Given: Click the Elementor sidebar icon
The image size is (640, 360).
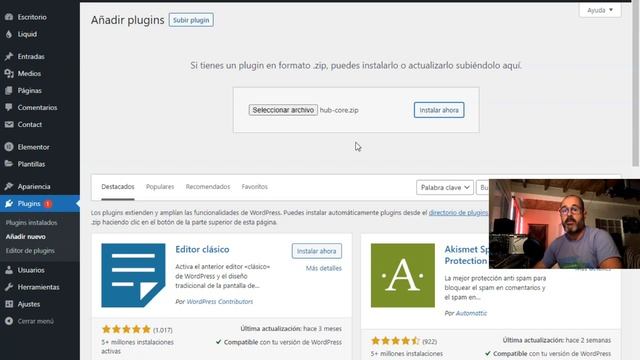Looking at the screenshot, I should 9,147.
